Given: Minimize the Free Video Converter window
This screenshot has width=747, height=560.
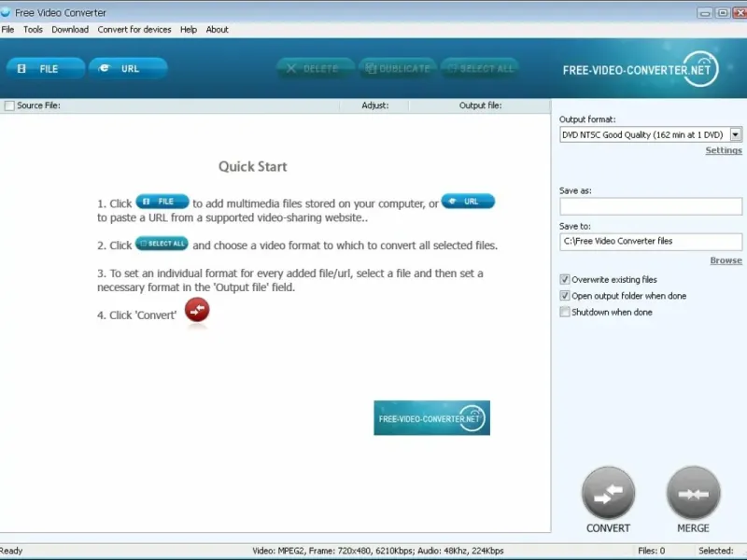Looking at the screenshot, I should (x=705, y=13).
